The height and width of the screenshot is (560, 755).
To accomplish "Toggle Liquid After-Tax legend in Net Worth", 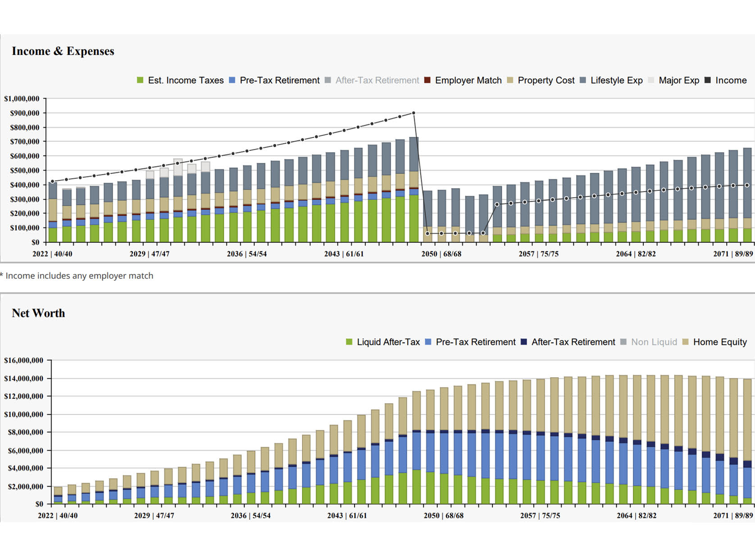I will click(x=383, y=342).
